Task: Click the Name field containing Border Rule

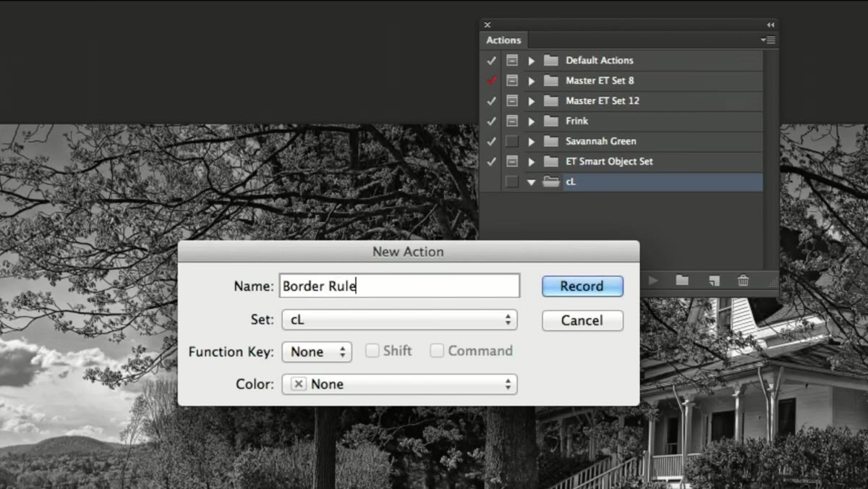Action: coord(399,286)
